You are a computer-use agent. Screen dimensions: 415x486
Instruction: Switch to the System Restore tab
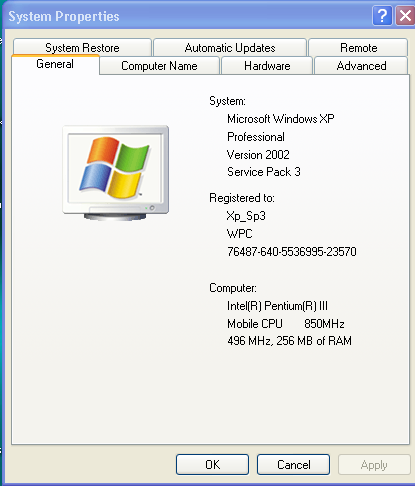coord(82,48)
